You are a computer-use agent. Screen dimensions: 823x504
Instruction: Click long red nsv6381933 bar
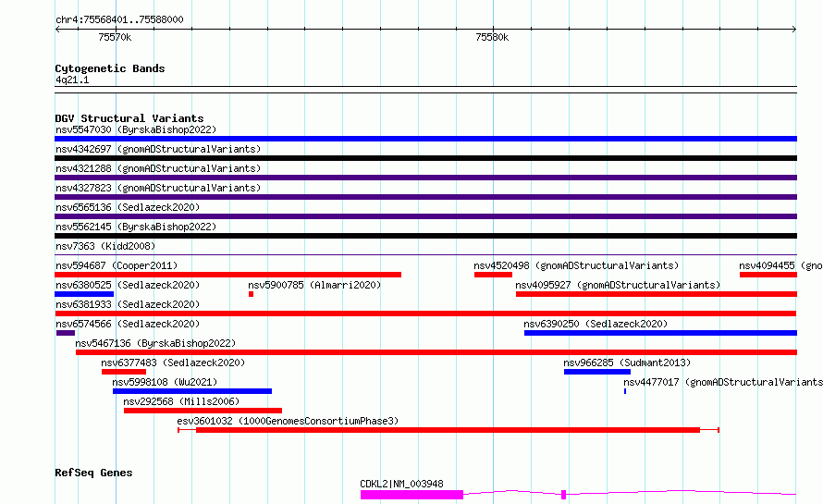pyautogui.click(x=425, y=313)
